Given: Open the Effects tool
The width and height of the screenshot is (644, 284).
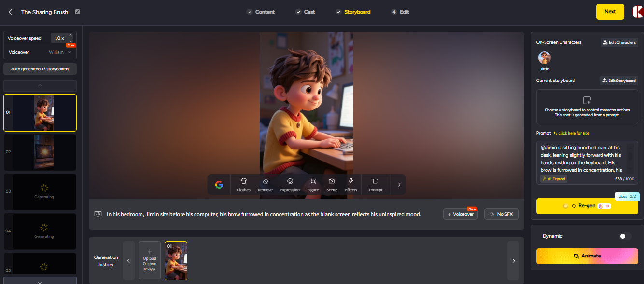Looking at the screenshot, I should point(351,185).
